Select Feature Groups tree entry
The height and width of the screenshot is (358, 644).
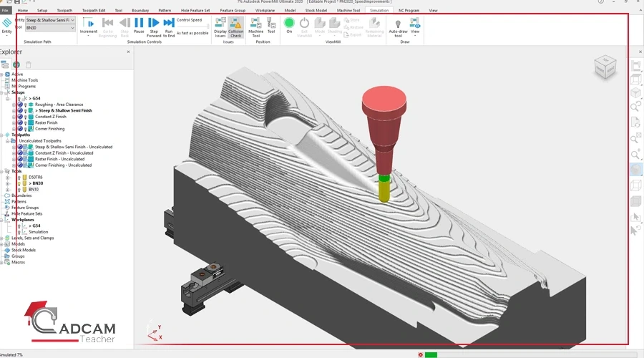25,208
